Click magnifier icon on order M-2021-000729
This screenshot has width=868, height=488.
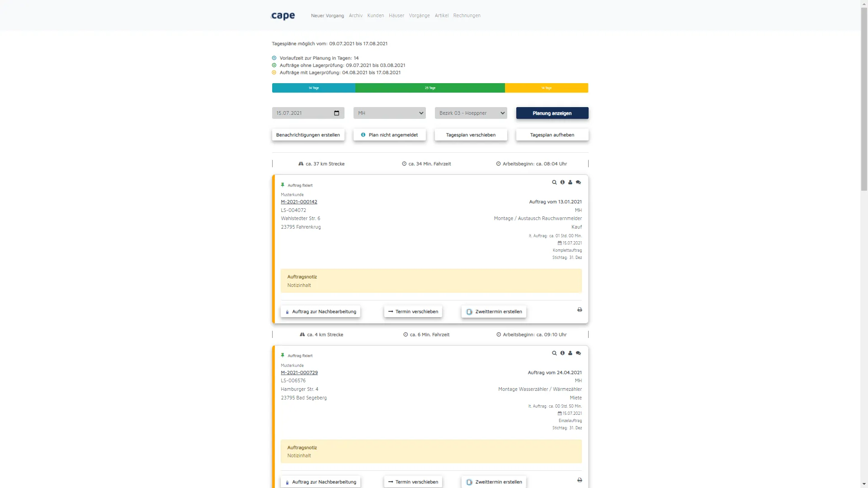click(554, 353)
